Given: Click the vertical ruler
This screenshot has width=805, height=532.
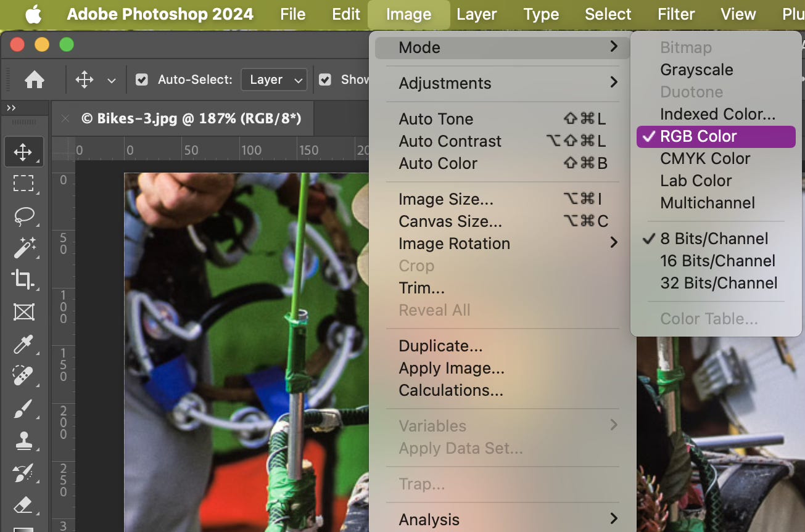Looking at the screenshot, I should pos(64,345).
